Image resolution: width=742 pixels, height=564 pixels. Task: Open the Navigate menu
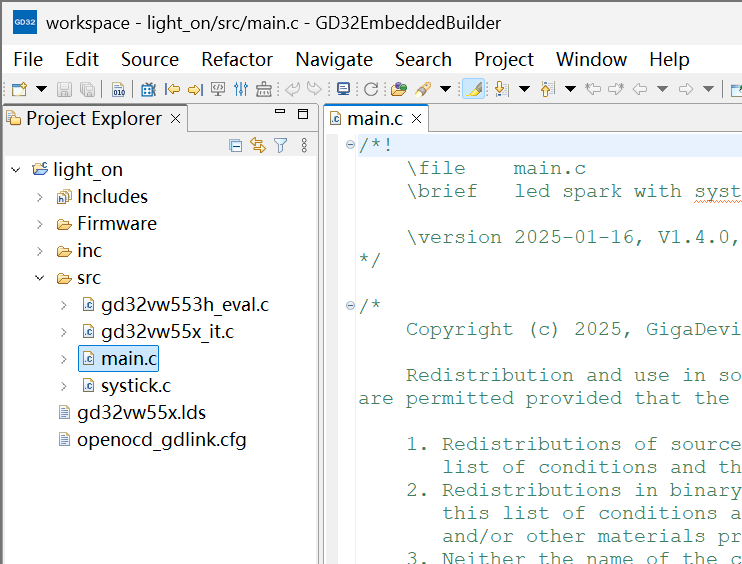point(334,60)
